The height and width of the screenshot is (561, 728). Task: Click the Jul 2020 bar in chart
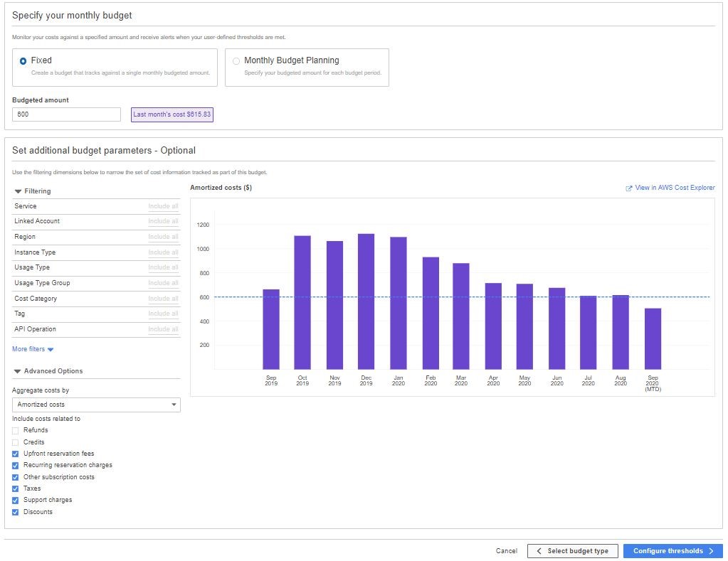click(589, 333)
